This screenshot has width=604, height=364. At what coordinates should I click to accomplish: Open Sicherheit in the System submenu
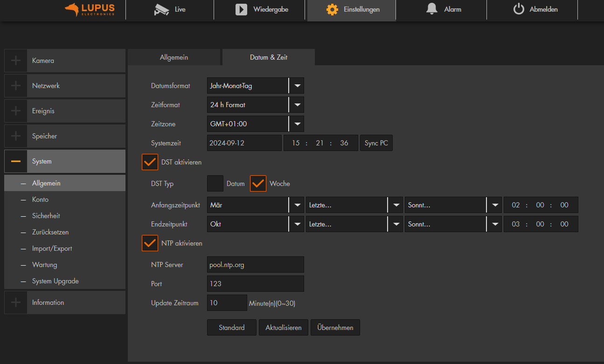(46, 216)
